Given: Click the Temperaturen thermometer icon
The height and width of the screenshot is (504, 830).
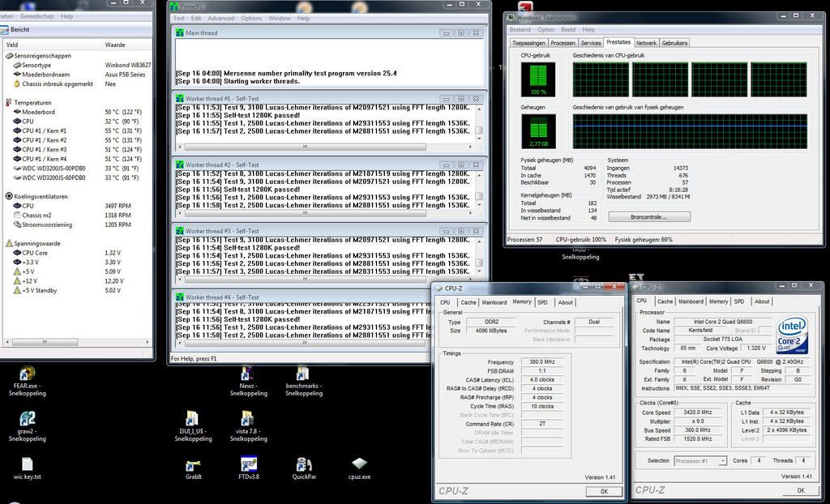Looking at the screenshot, I should pyautogui.click(x=9, y=103).
